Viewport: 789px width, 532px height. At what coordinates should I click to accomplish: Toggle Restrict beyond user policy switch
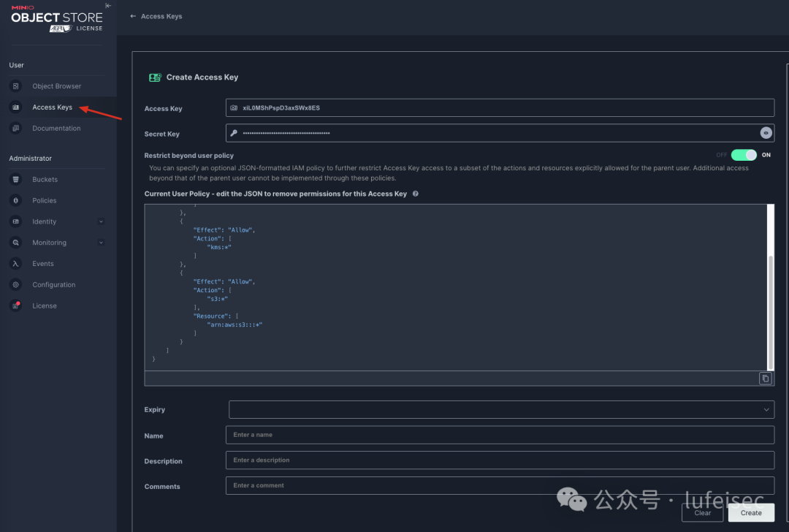(x=744, y=155)
